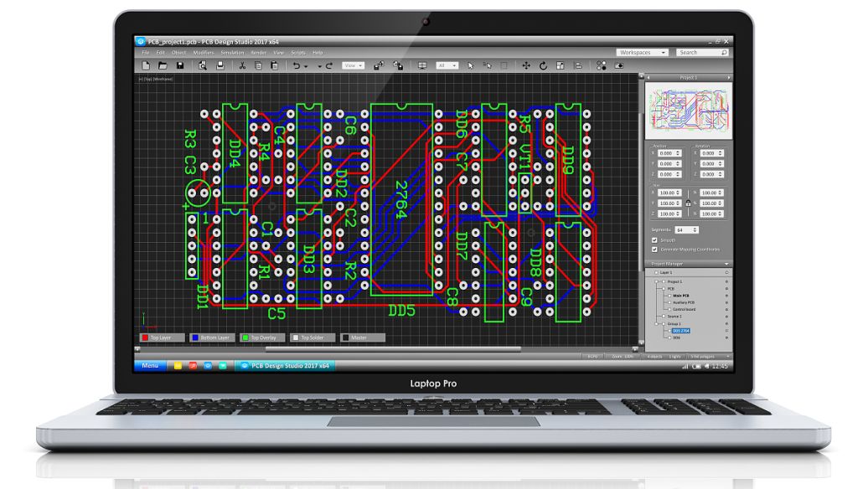The height and width of the screenshot is (489, 868).
Task: Click the lock-with-arrow-up toolbar icon
Action: point(379,66)
